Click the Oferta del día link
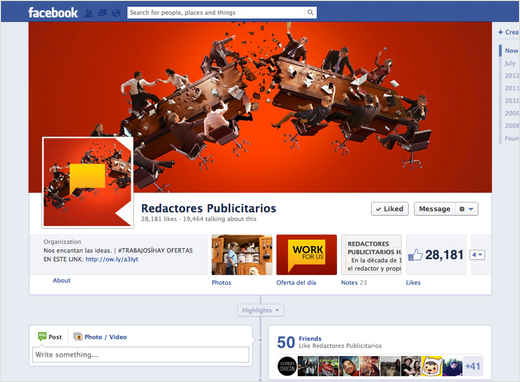The height and width of the screenshot is (382, 520). 296,282
